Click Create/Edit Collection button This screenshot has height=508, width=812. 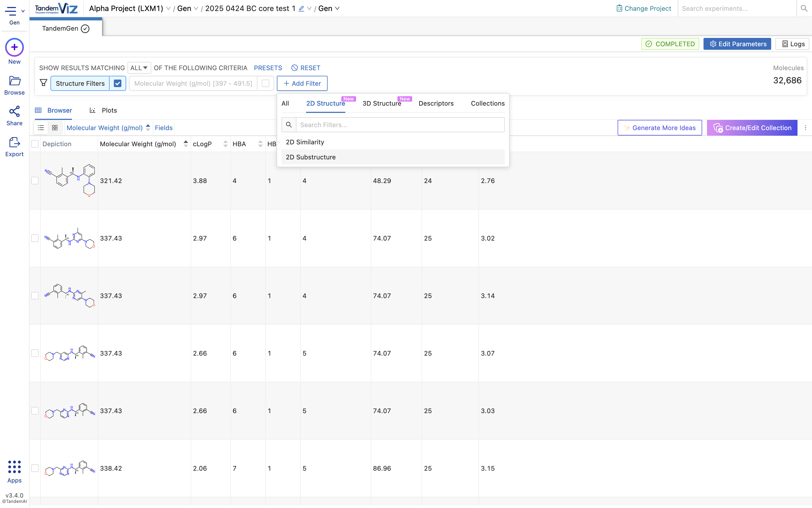[752, 128]
